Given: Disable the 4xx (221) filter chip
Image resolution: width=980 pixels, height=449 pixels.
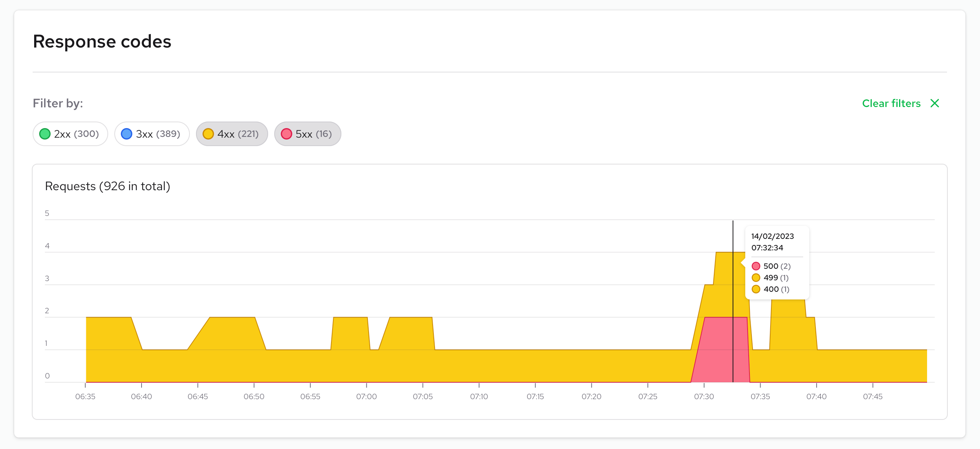Looking at the screenshot, I should (x=232, y=134).
